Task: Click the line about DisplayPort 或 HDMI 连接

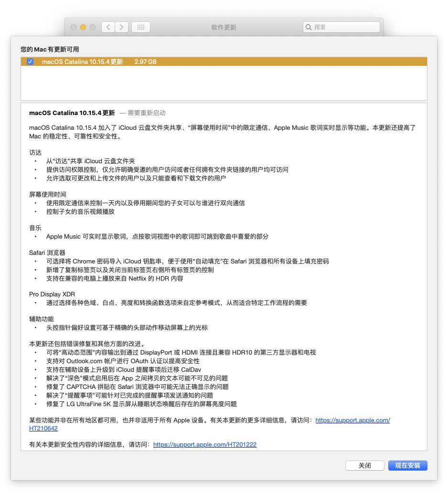Action: pos(181,353)
